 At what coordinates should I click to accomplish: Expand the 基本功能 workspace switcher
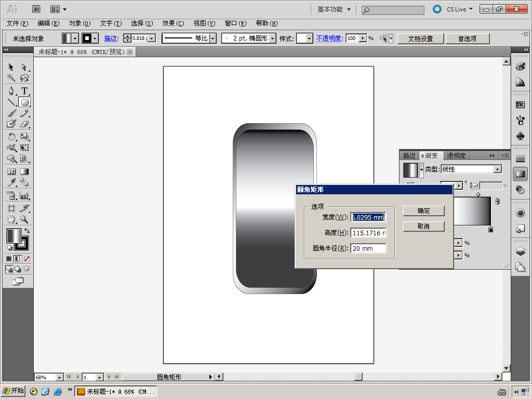coord(334,9)
